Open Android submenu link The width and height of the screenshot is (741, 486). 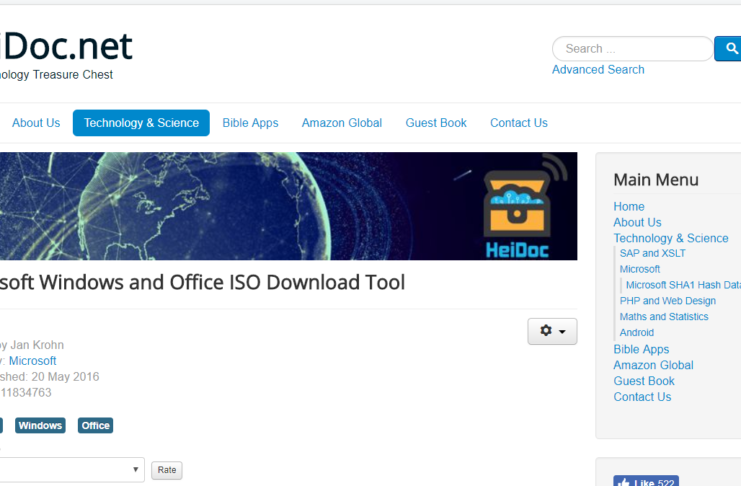click(637, 332)
